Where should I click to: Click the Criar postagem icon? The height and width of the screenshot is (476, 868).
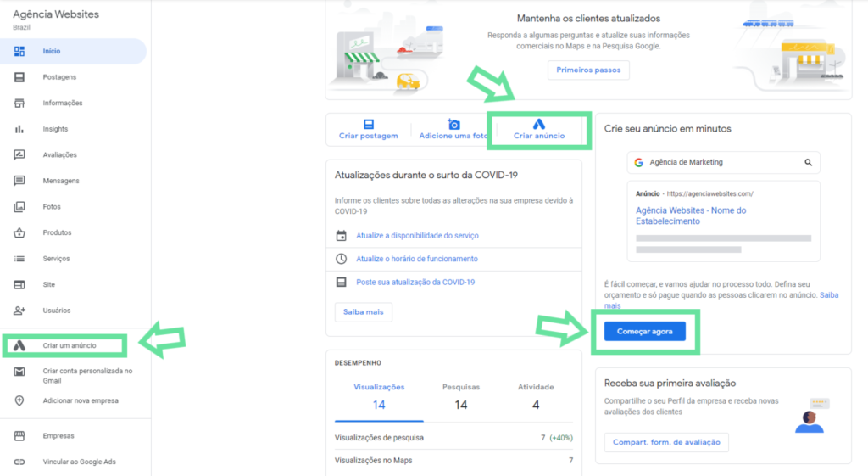[x=369, y=124]
